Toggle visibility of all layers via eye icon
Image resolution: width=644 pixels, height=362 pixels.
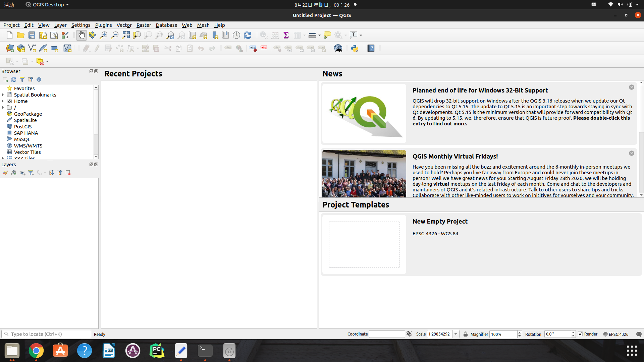click(x=22, y=173)
